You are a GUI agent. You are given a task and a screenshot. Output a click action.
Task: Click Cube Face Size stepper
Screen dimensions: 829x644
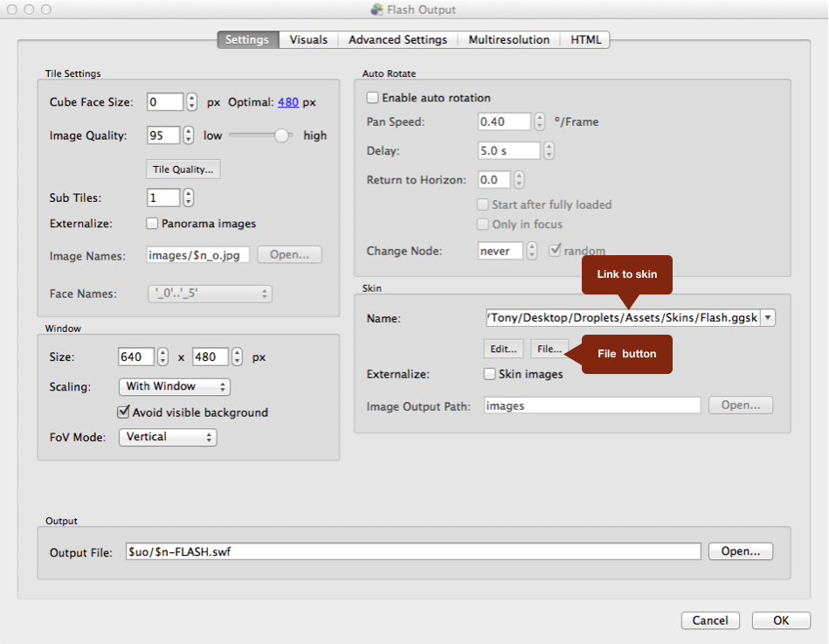click(x=192, y=102)
